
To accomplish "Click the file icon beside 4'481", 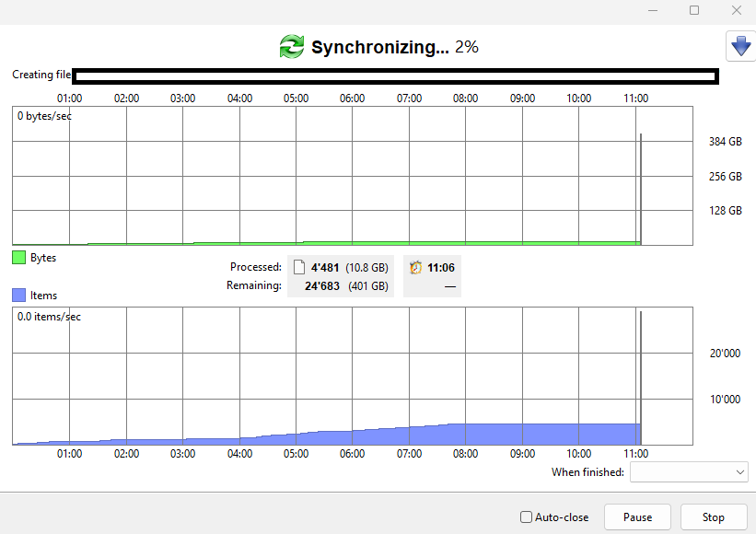I will (299, 267).
